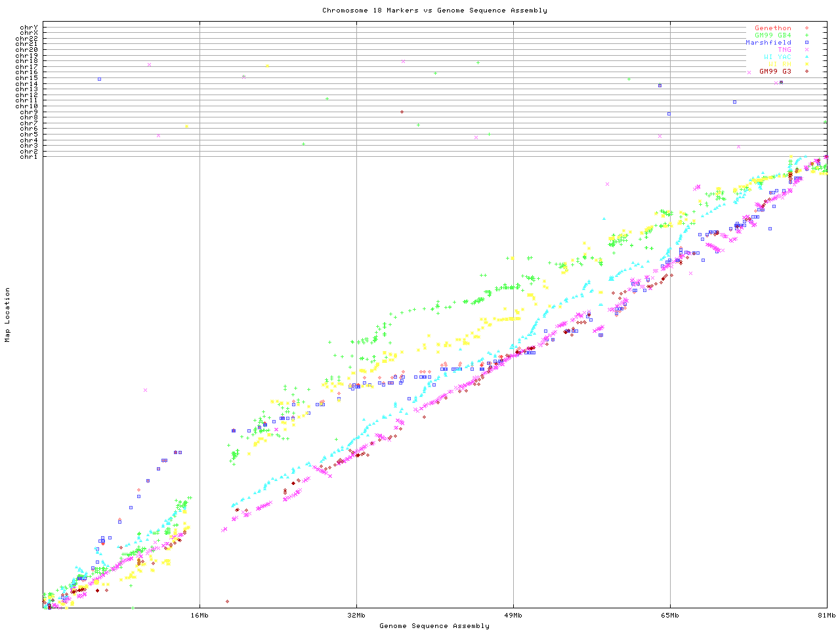840x630 pixels.
Task: Click the 16Mb x-axis tick label
Action: (199, 616)
